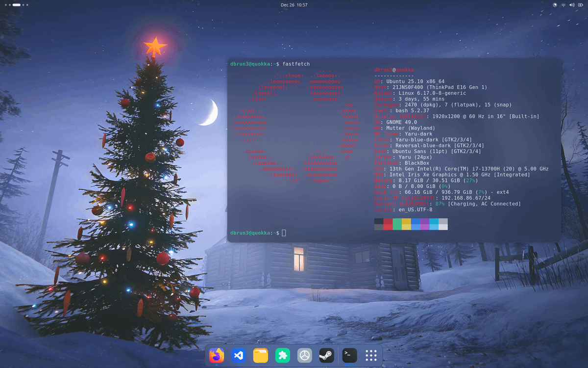Click the Wi-Fi status icon
The image size is (588, 368).
[563, 5]
